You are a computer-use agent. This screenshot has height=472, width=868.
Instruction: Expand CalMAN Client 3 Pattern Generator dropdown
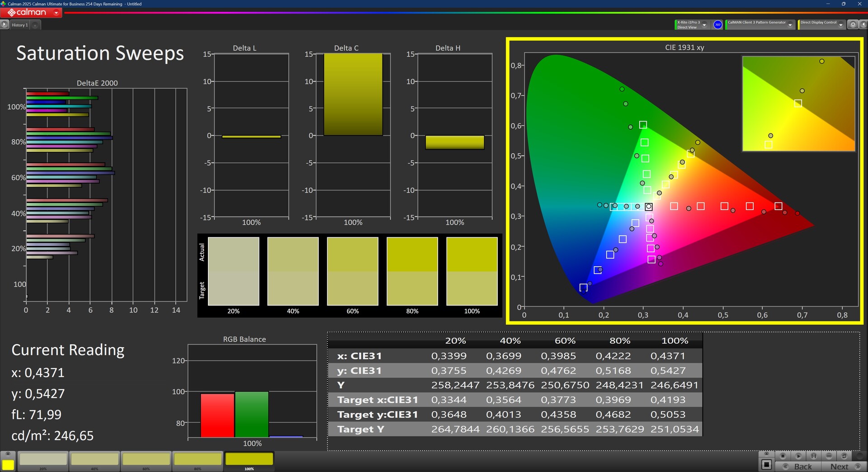(790, 25)
